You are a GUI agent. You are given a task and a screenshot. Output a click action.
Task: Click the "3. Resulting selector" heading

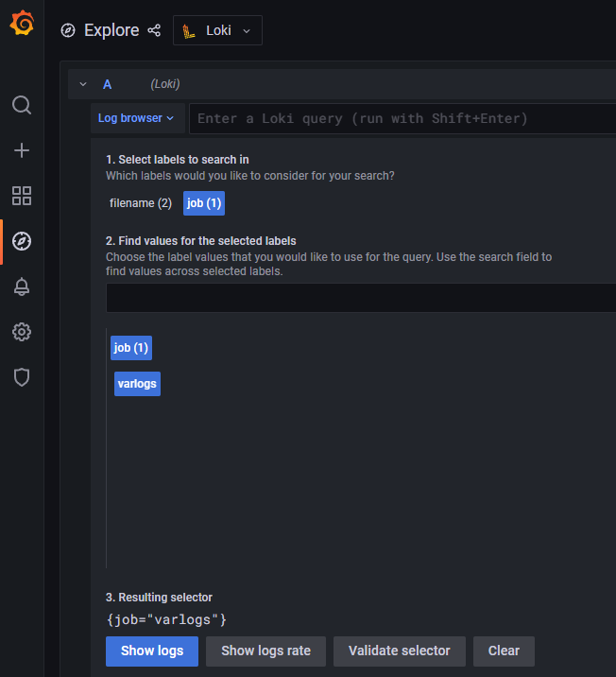pyautogui.click(x=159, y=598)
